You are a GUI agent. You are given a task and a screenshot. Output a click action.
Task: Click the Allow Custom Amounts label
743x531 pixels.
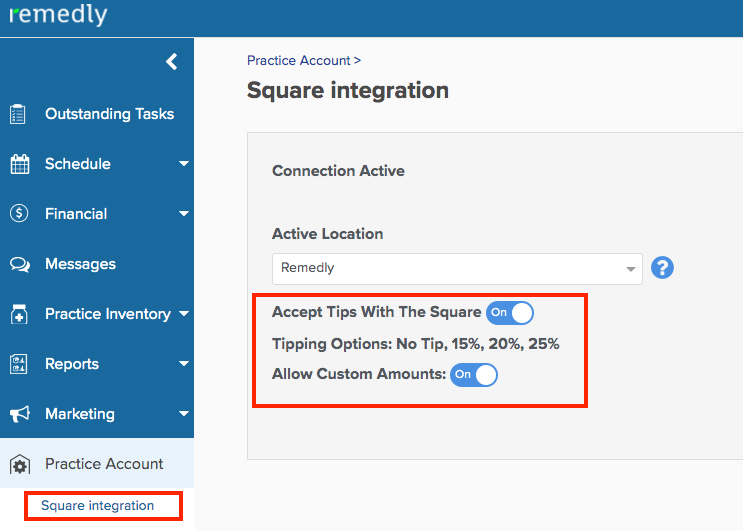coord(359,374)
